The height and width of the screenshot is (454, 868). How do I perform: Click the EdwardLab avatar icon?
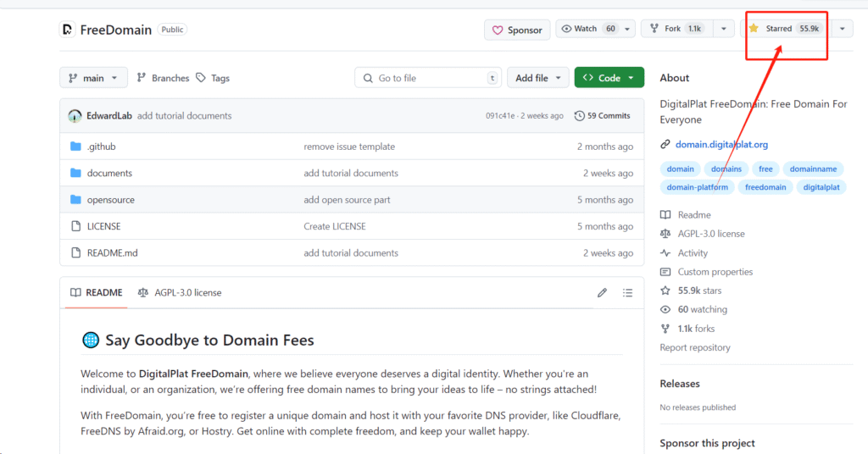coord(75,116)
